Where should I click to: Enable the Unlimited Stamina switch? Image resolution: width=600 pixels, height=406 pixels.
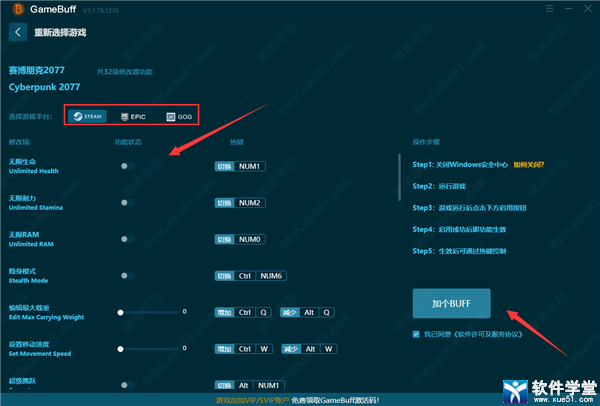coord(127,202)
